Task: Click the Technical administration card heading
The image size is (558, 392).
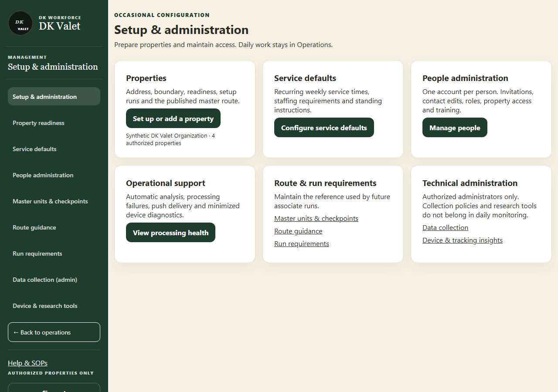Action: [x=470, y=183]
